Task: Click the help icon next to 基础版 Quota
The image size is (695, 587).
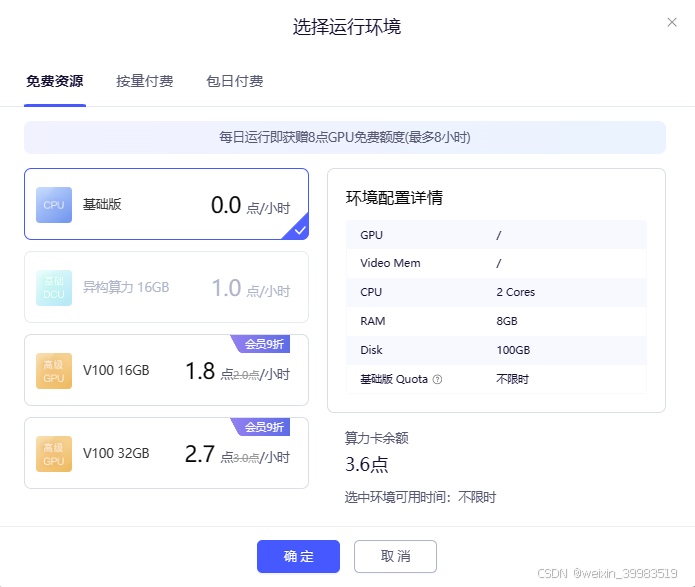Action: (x=437, y=380)
